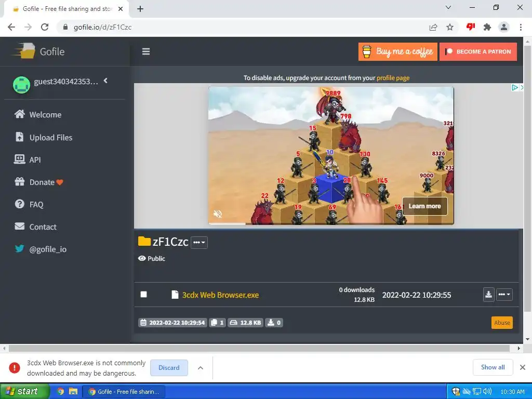
Task: Reload the current page
Action: (45, 27)
